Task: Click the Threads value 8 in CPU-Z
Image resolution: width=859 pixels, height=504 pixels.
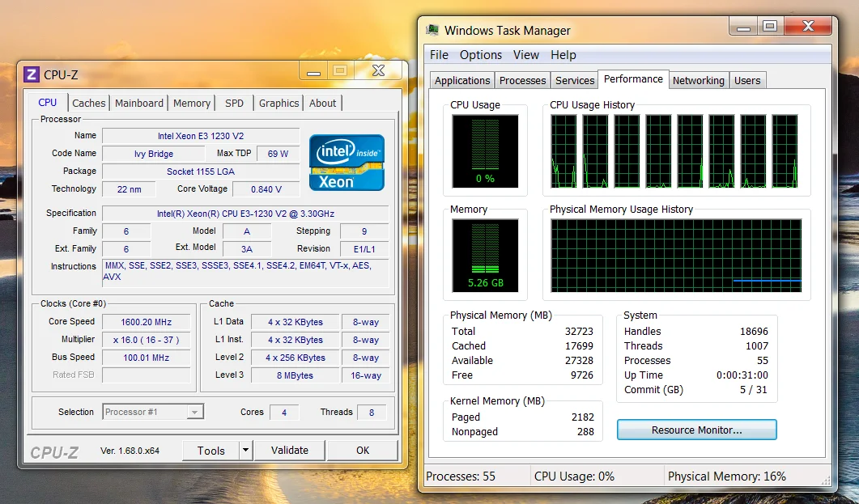Action: coord(372,412)
